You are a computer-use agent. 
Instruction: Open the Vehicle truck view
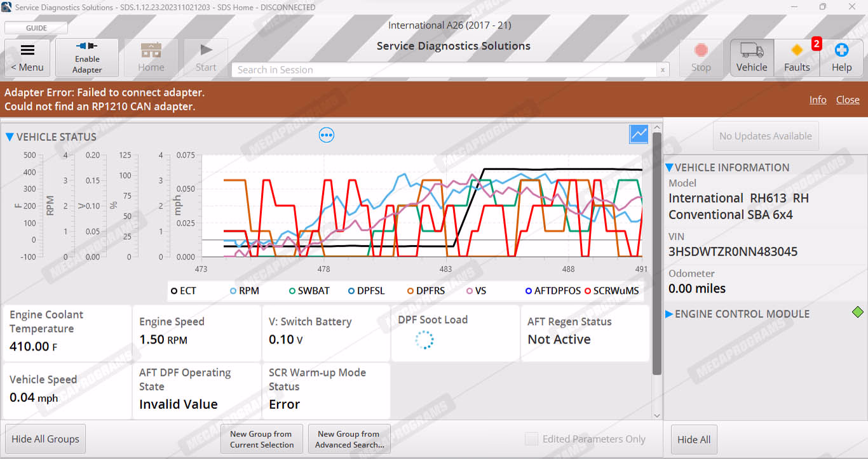point(752,58)
